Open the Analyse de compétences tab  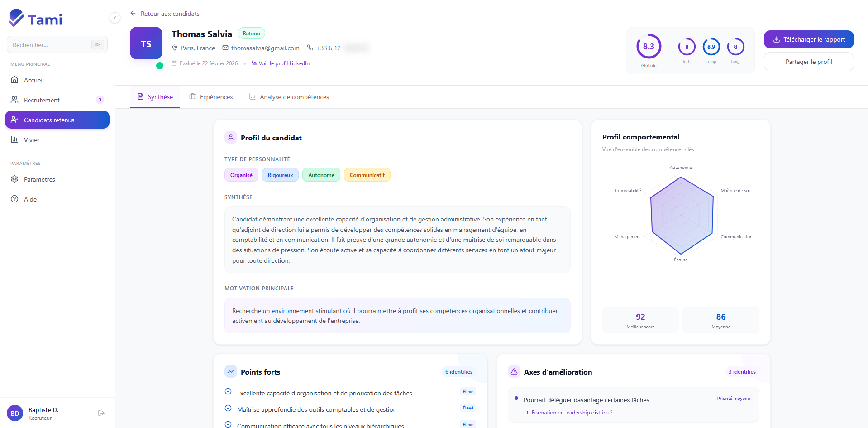coord(289,97)
